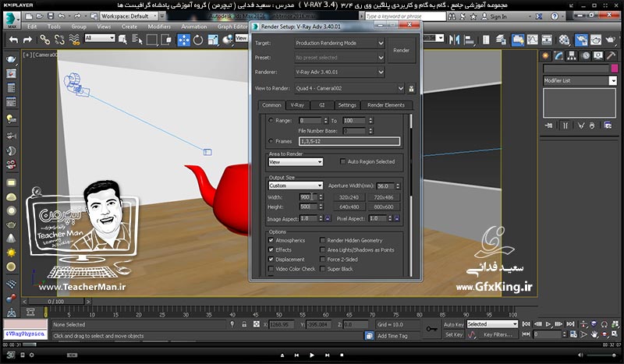Image resolution: width=624 pixels, height=364 pixels.
Task: Activate the Select and Rotate tool
Action: (x=198, y=40)
